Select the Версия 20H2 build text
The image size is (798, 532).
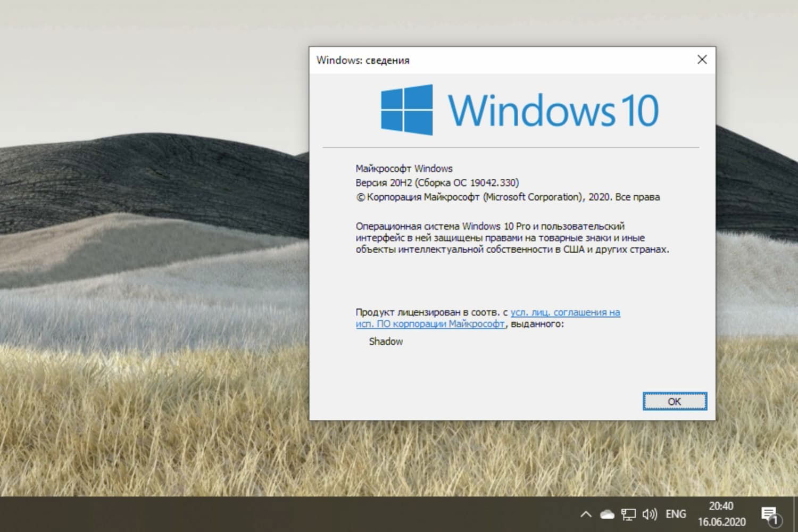[x=438, y=182]
